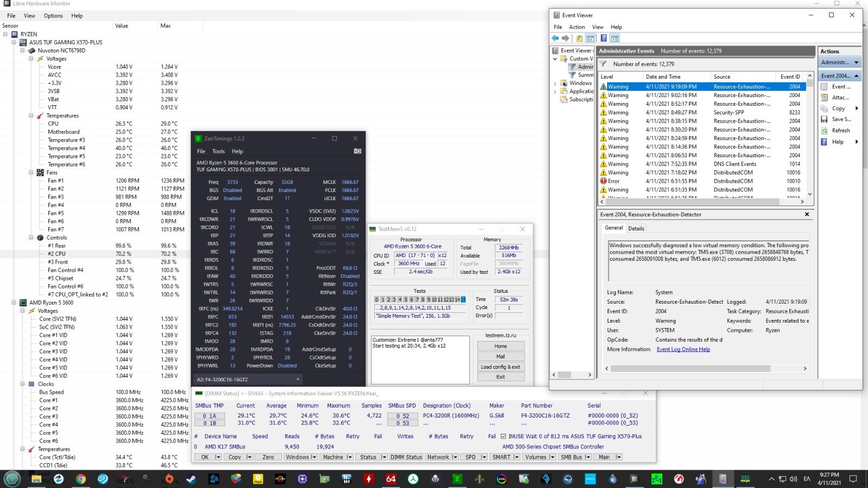Open the Event Log Online Help link

coord(683,349)
